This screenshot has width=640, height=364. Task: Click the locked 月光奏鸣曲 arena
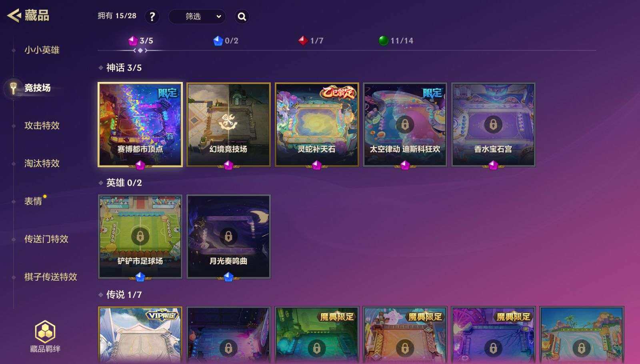[x=228, y=236]
